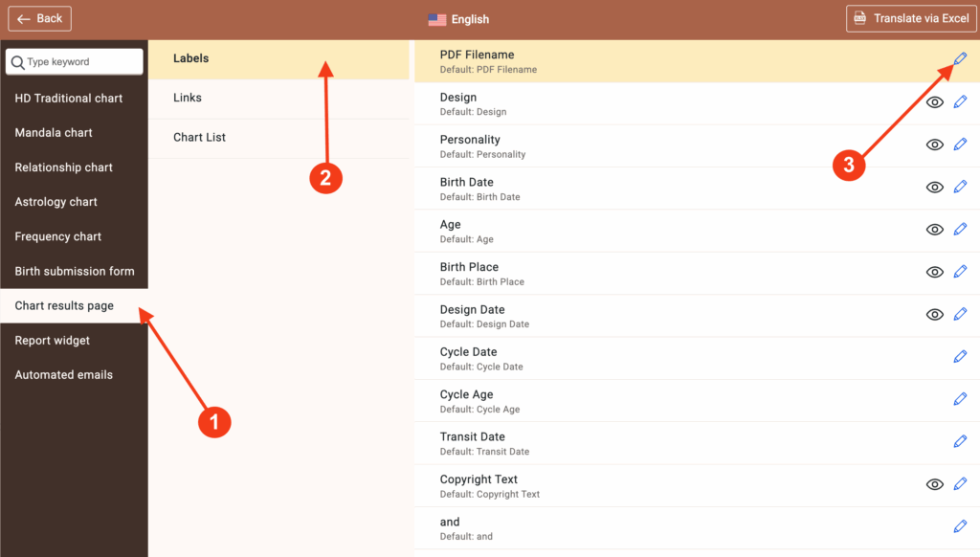Screen dimensions: 980x557
Task: Hide the Age label using eye icon
Action: [935, 230]
